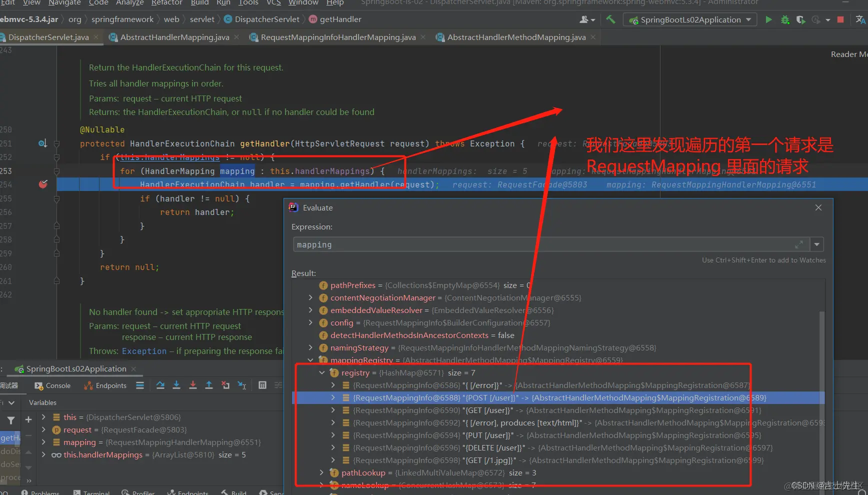The width and height of the screenshot is (868, 495).
Task: Click into the Expression input field
Action: 551,244
